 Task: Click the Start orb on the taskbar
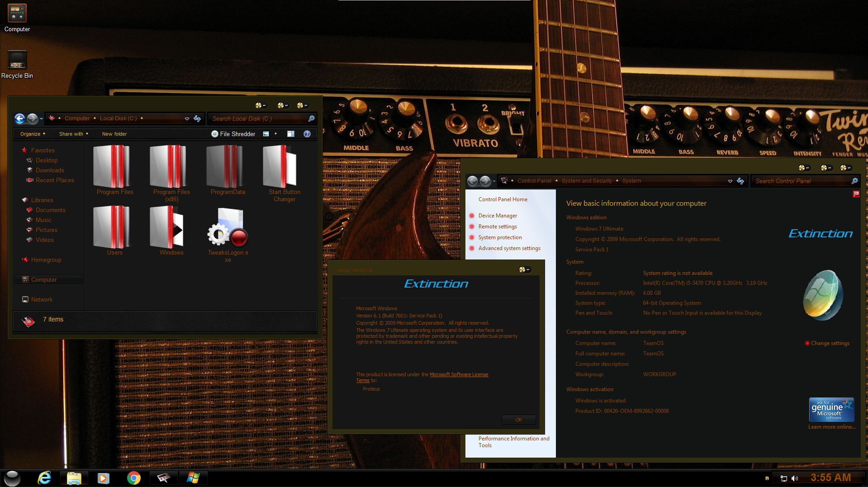(x=12, y=478)
